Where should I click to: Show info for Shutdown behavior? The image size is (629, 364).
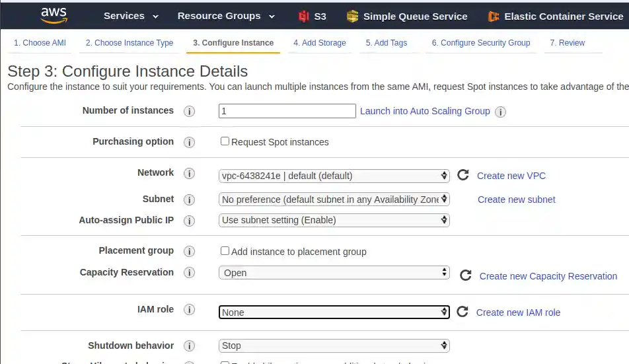pyautogui.click(x=189, y=346)
